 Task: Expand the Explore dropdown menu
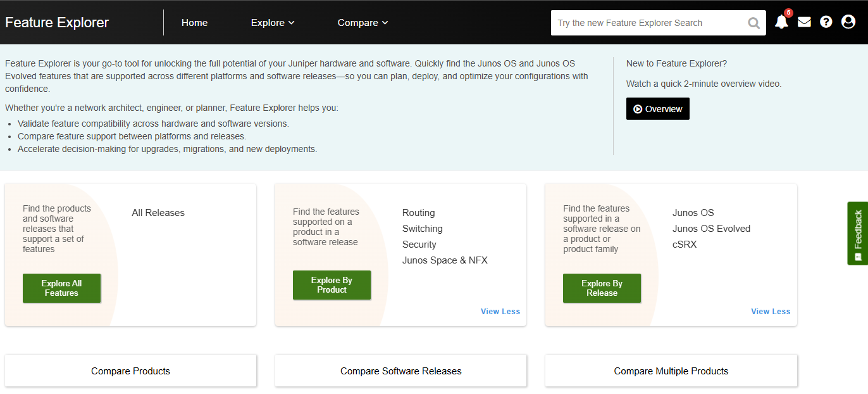coord(273,23)
